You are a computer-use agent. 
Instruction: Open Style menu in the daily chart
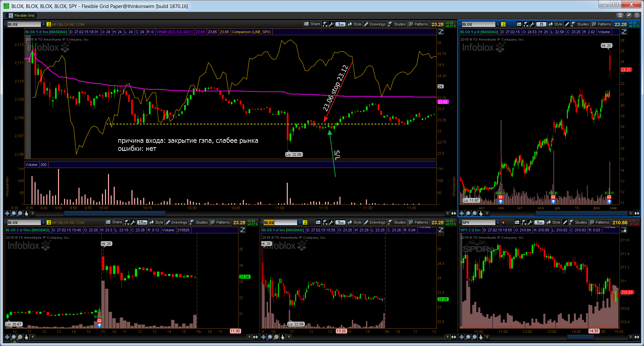click(x=555, y=24)
